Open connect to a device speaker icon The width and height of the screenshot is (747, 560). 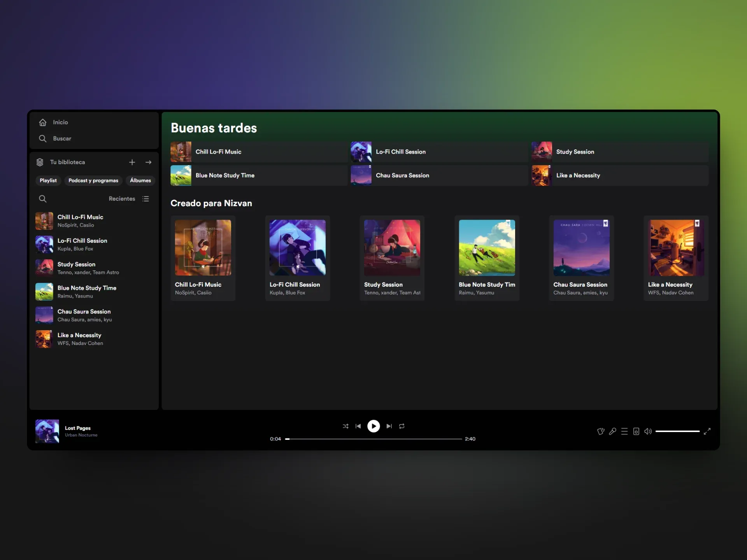tap(636, 431)
